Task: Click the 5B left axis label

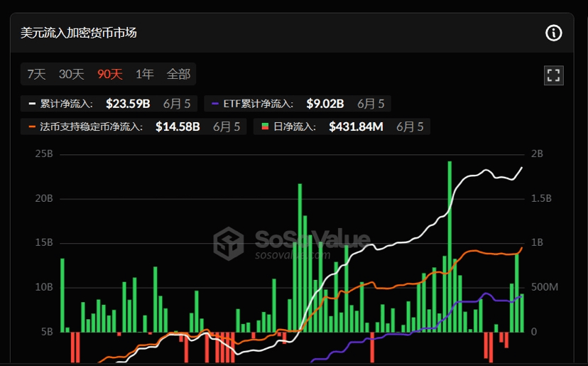Action: coord(47,332)
